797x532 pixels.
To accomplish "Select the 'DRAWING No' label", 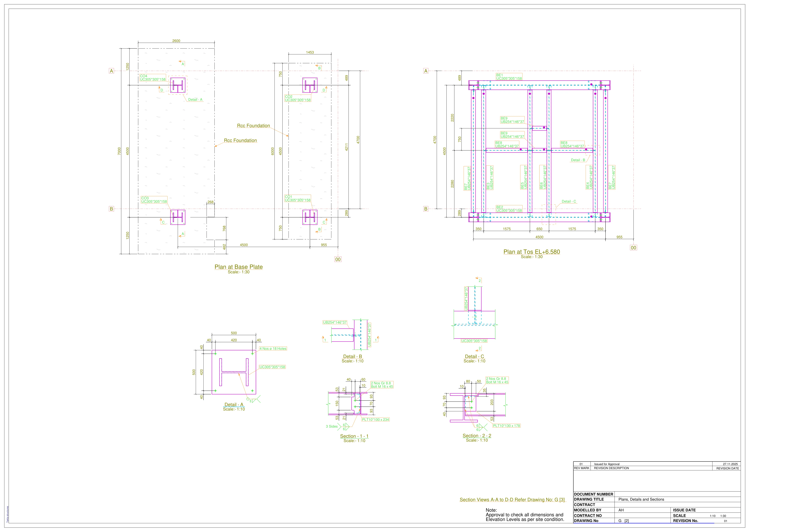I will [x=586, y=520].
